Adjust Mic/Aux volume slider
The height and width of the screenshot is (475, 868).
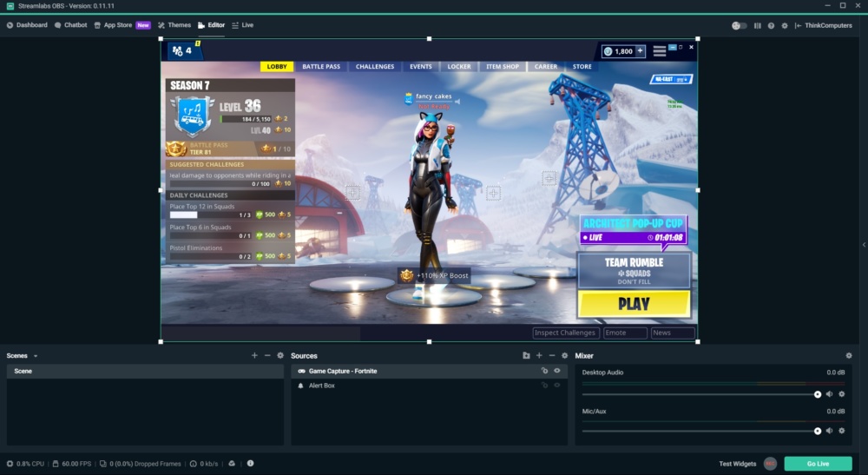[x=701, y=431]
